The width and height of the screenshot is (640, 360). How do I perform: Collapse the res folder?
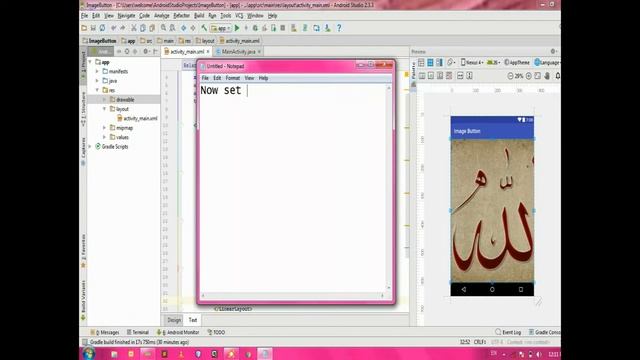point(98,90)
